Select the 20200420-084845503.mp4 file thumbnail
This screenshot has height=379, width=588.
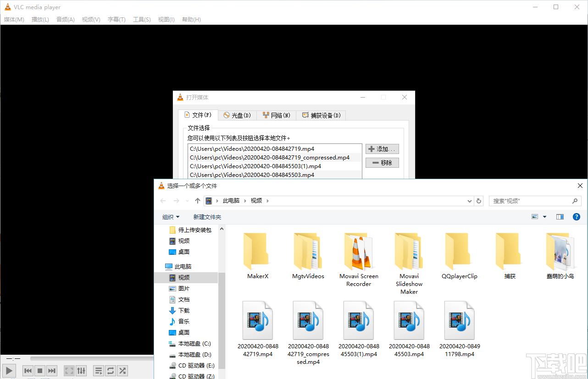[x=409, y=320]
